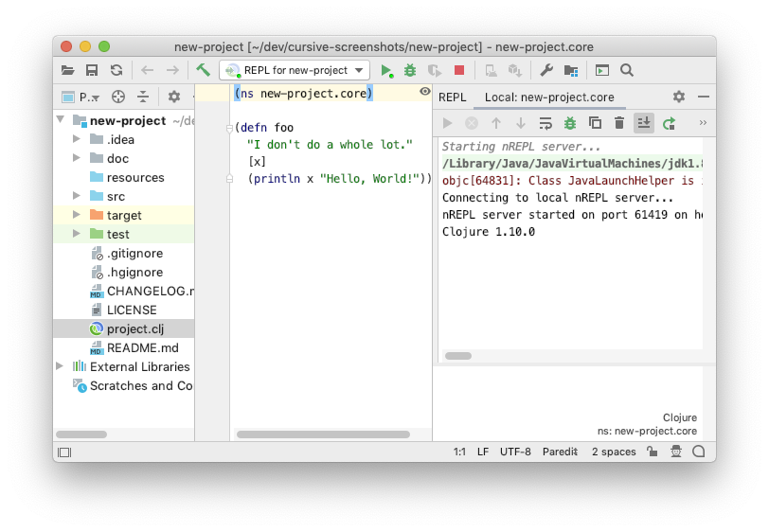Open the Run Anything terminal-style icon

(602, 71)
